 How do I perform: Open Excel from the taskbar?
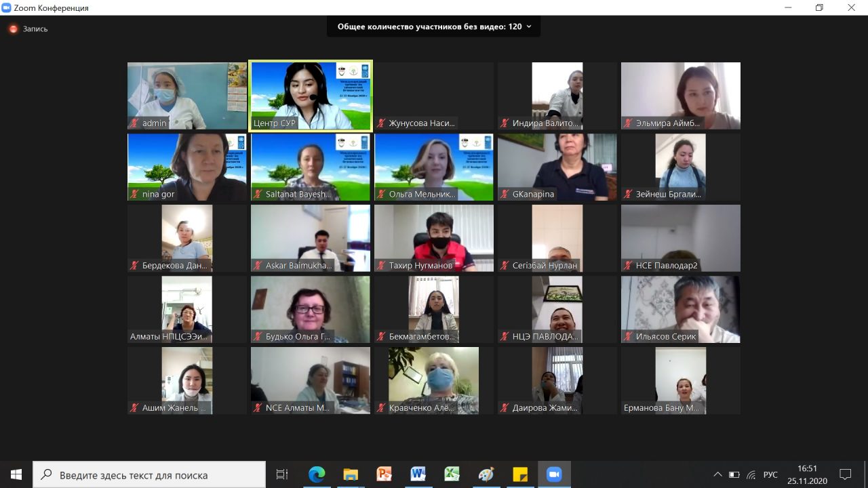pyautogui.click(x=452, y=474)
